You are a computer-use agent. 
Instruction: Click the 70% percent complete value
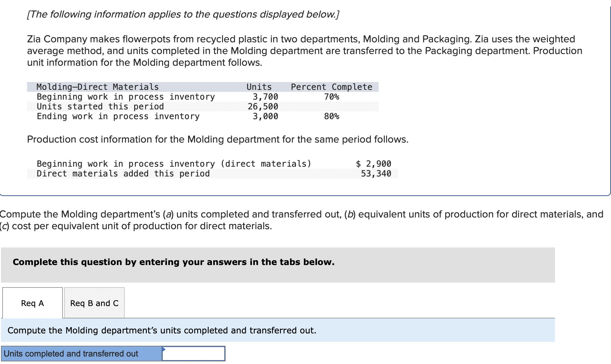click(x=331, y=97)
